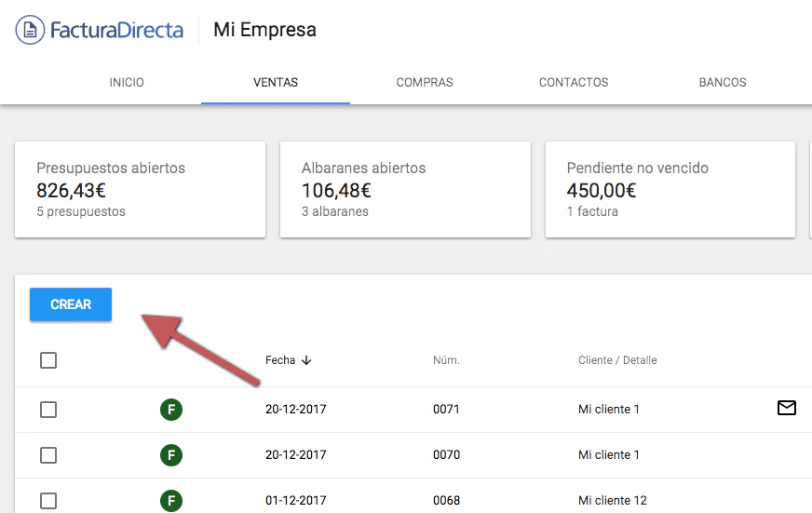Click green F badge for invoice 0071

(170, 410)
